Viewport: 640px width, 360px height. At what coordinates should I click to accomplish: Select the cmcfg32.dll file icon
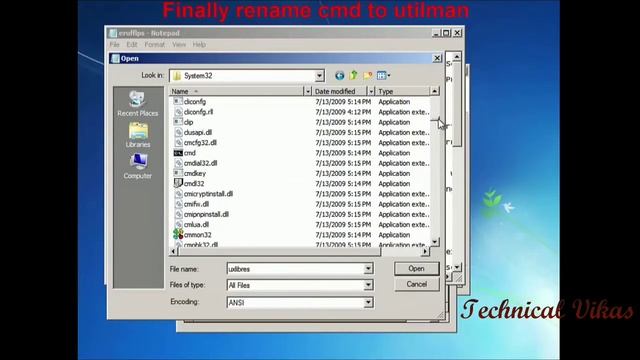[x=178, y=142]
